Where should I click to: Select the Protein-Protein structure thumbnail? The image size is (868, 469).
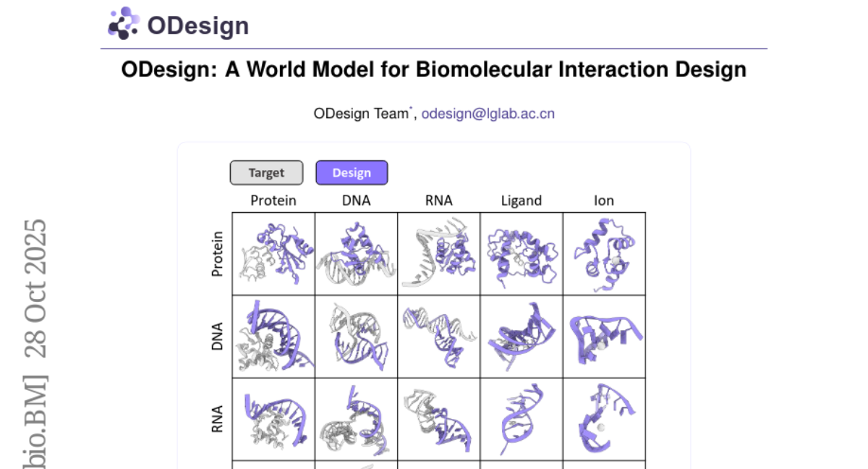(273, 254)
